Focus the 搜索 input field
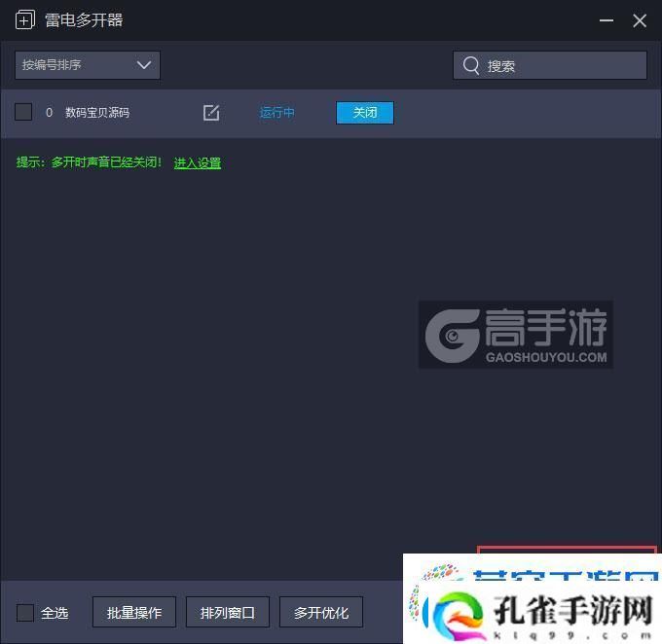The image size is (662, 644). [550, 65]
